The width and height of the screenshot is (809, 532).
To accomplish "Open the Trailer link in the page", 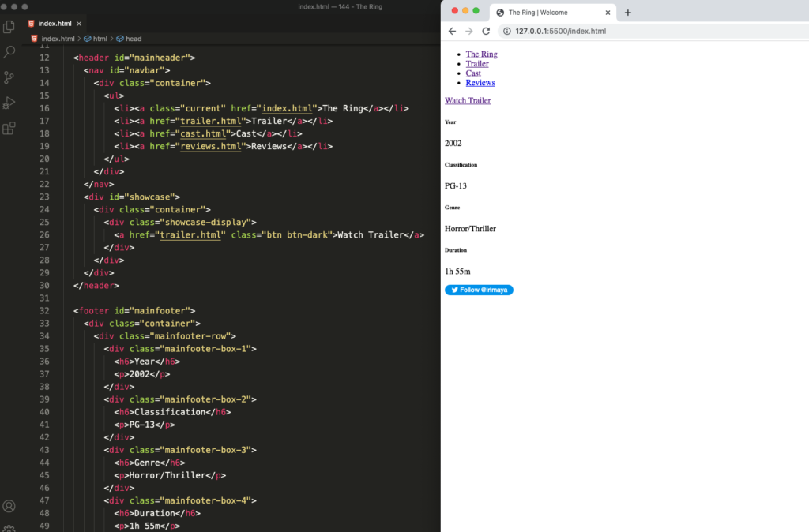I will click(477, 64).
